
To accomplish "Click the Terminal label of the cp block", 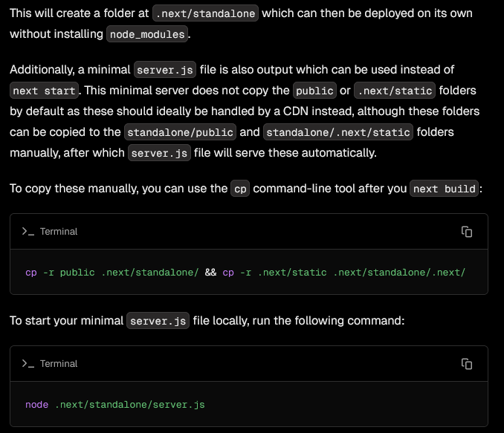I will (x=59, y=232).
